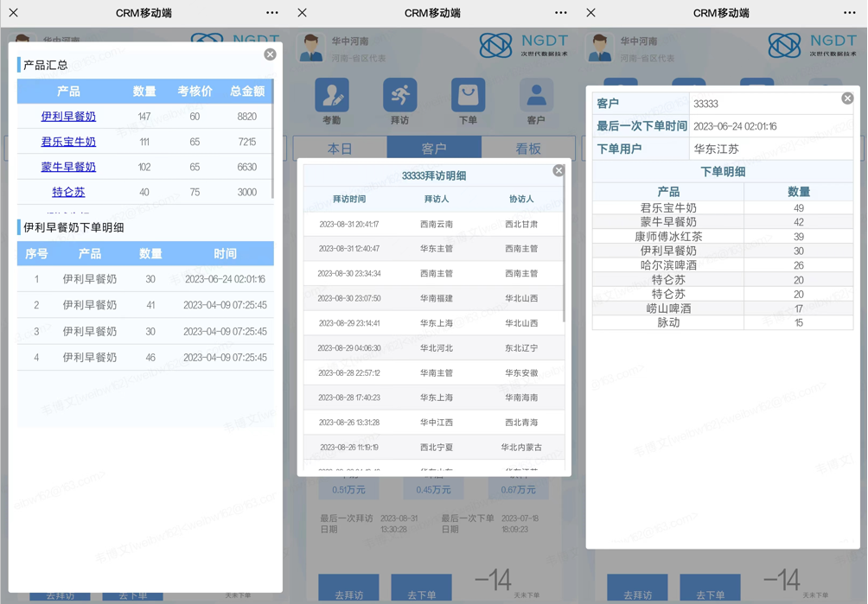868x604 pixels.
Task: Switch to 看板 tab in middle window
Action: pos(528,149)
